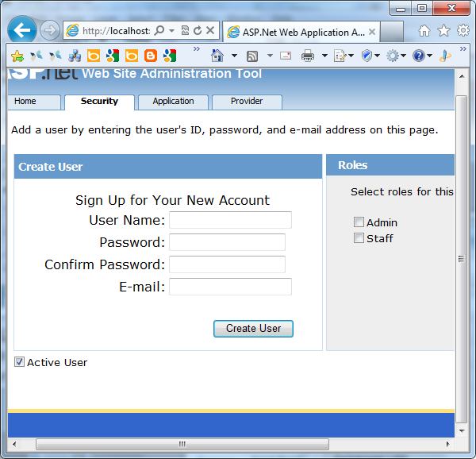Click the command bar Home house icon
The height and width of the screenshot is (459, 476).
pos(217,56)
